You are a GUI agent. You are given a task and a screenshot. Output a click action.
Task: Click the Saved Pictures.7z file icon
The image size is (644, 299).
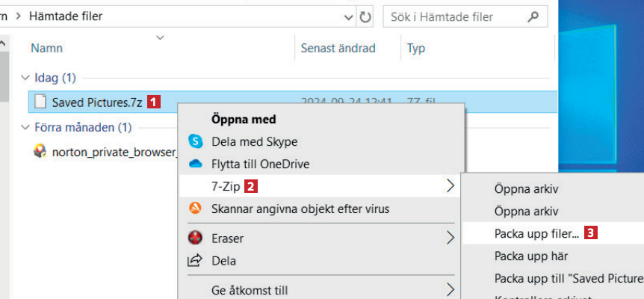point(40,102)
